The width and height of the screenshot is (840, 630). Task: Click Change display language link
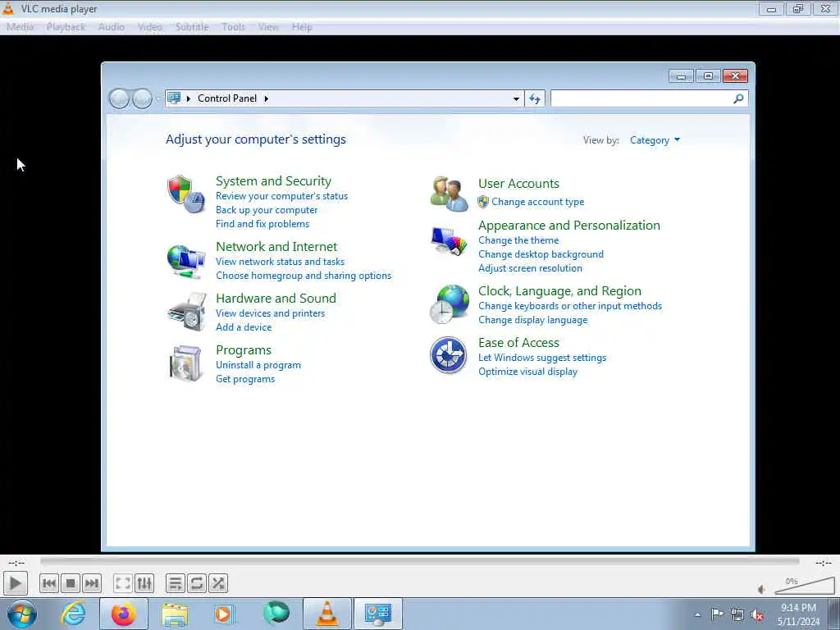(533, 320)
